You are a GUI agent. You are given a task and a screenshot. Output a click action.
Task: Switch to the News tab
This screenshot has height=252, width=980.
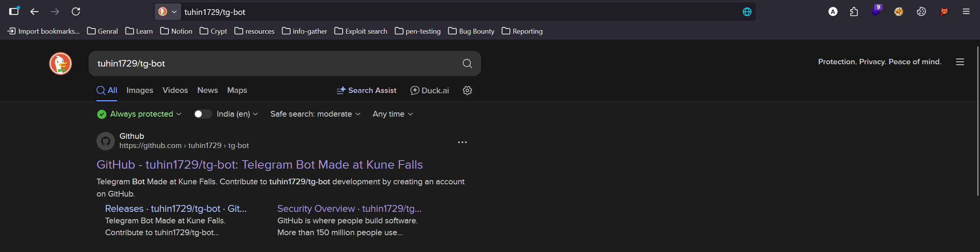click(x=207, y=91)
